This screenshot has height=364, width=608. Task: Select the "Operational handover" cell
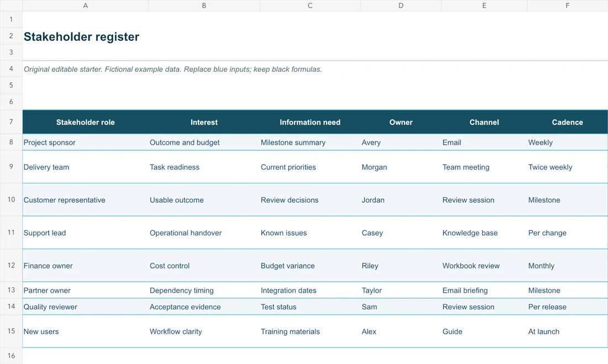coord(204,233)
